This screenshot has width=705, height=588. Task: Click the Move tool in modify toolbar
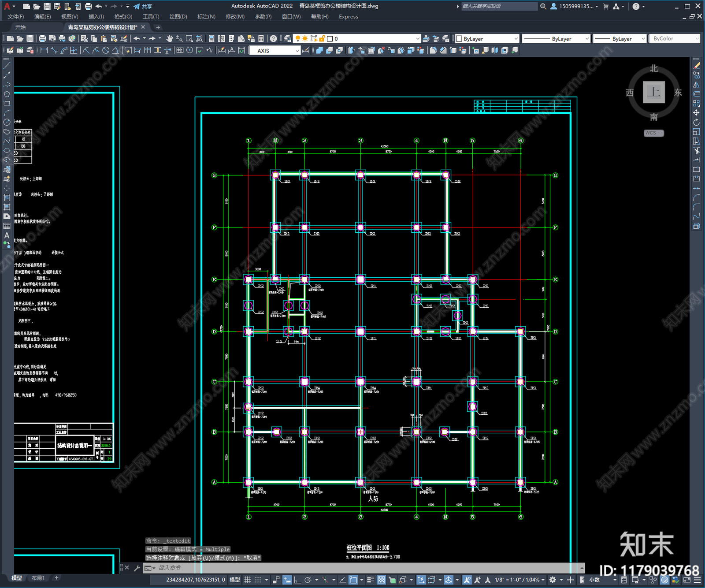tap(696, 113)
